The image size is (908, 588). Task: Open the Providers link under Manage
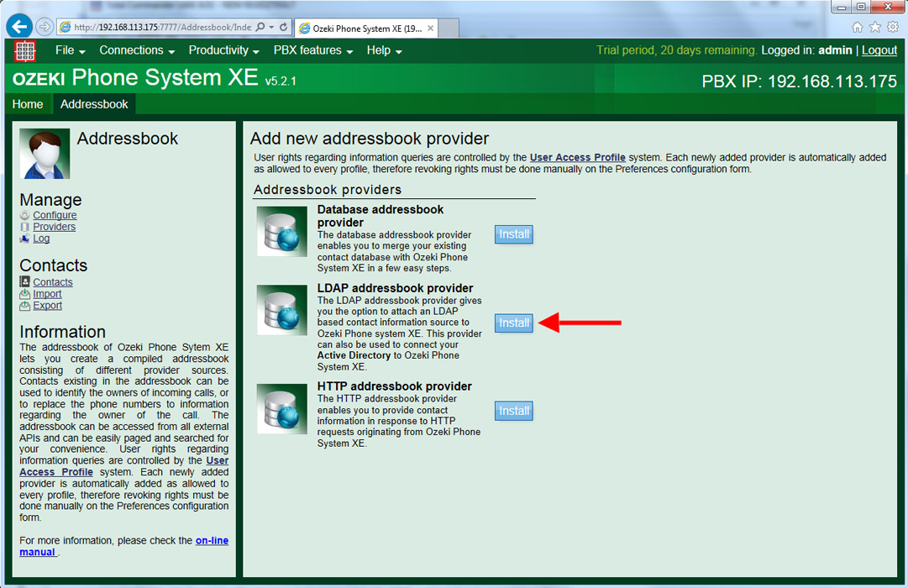tap(54, 227)
